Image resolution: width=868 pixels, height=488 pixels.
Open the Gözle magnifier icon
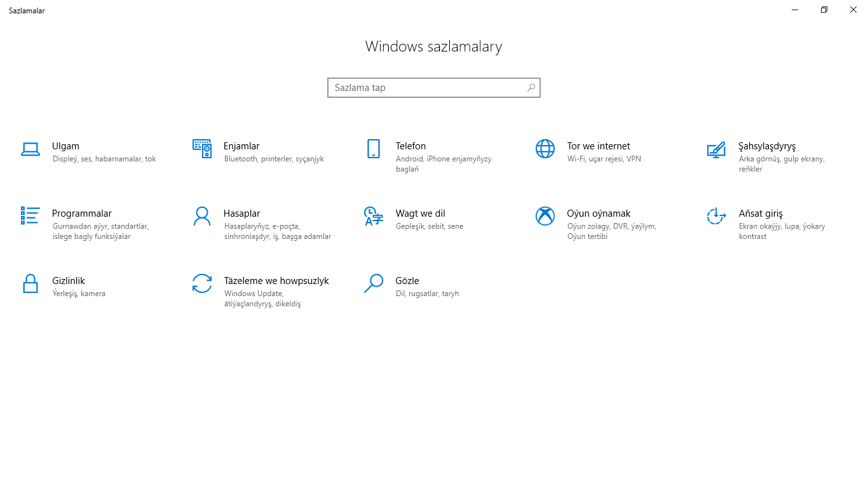(x=374, y=283)
